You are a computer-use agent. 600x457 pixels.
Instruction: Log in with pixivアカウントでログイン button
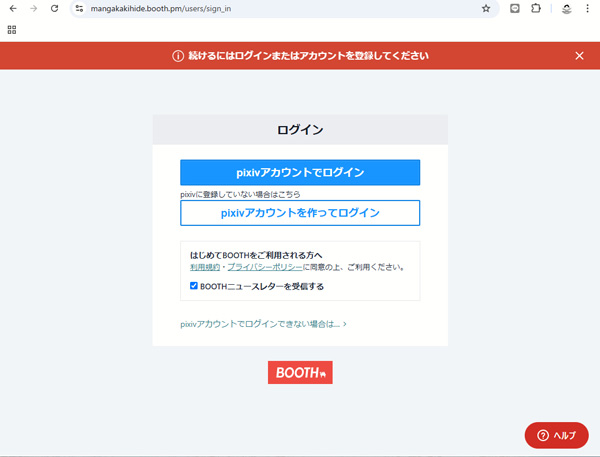click(x=300, y=172)
